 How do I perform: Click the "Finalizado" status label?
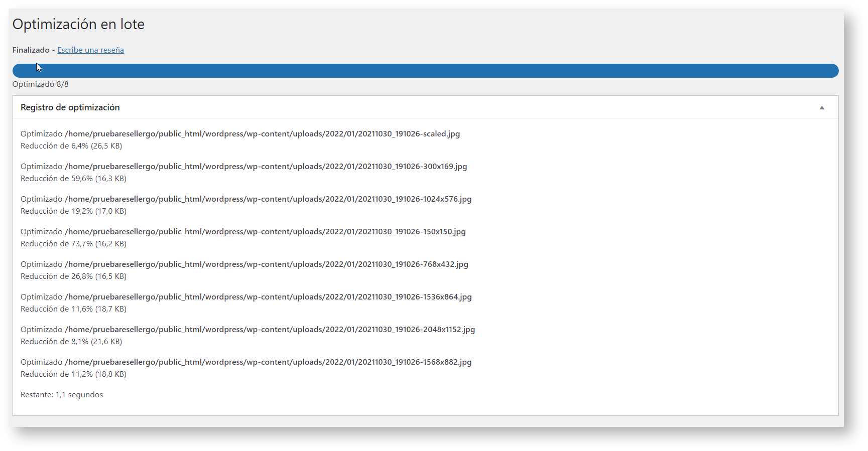tap(31, 50)
